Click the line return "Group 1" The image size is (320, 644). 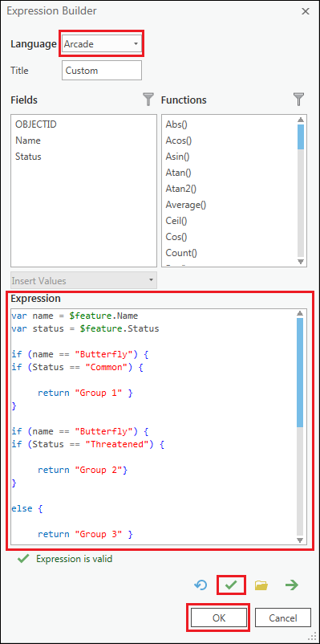pos(85,393)
